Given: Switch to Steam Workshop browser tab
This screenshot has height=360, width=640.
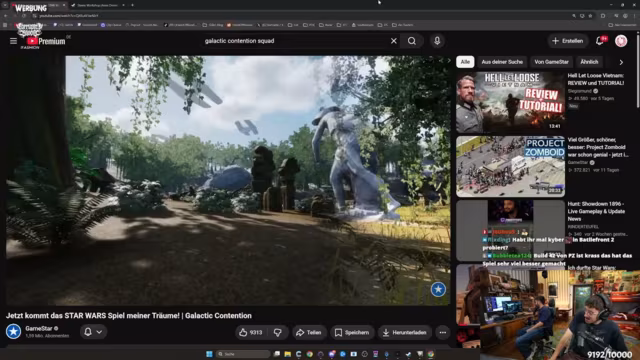Looking at the screenshot, I should pyautogui.click(x=97, y=5).
